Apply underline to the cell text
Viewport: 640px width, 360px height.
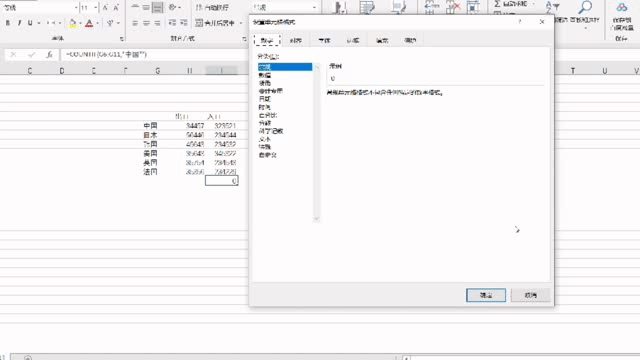[x=30, y=23]
